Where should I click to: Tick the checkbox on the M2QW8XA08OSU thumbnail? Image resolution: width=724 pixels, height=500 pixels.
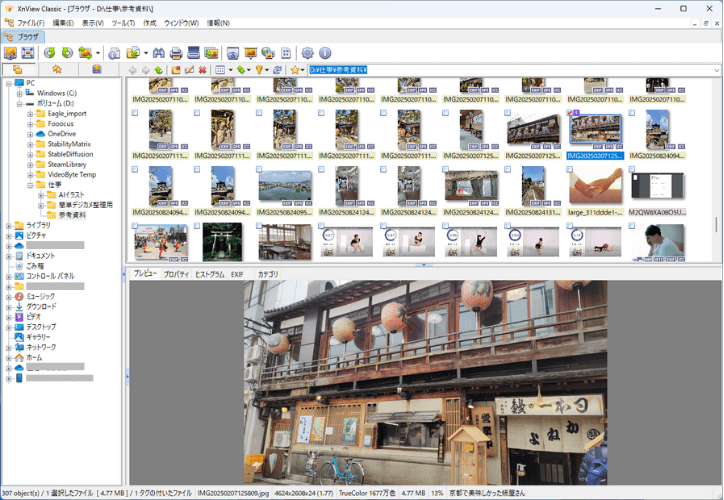pyautogui.click(x=633, y=170)
